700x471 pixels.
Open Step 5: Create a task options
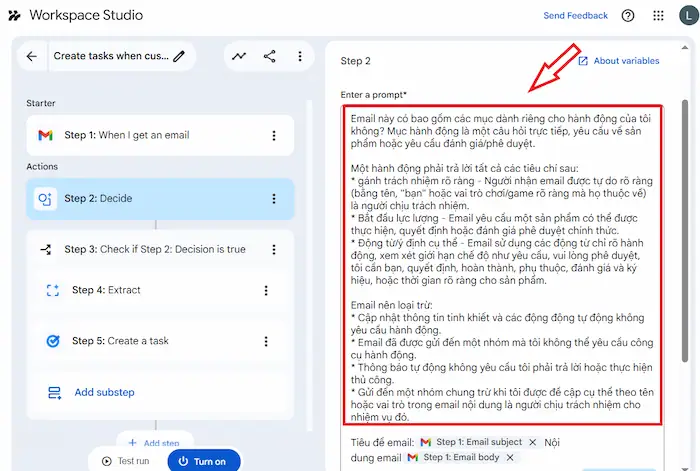click(266, 341)
